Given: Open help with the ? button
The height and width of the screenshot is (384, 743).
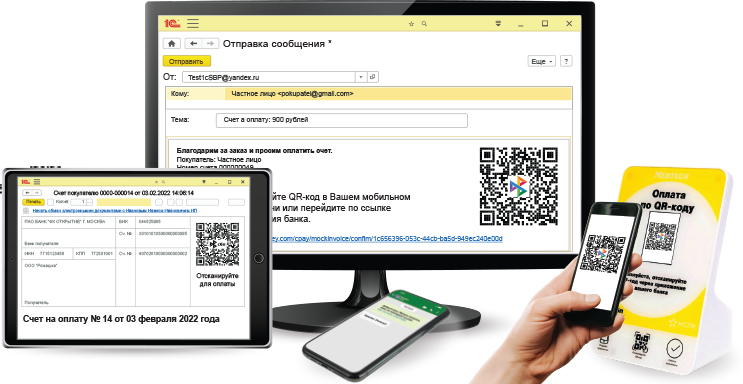Looking at the screenshot, I should point(566,61).
